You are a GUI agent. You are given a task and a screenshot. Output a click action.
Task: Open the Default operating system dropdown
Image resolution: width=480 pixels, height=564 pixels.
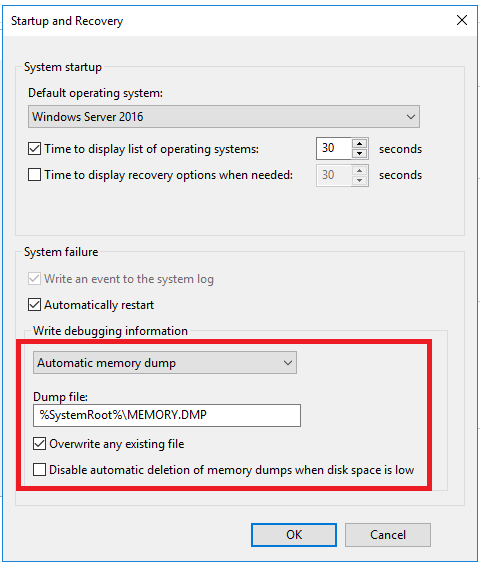224,117
